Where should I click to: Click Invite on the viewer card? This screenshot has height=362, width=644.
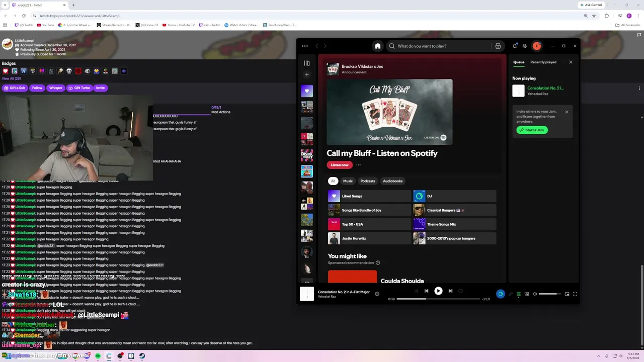coord(101,88)
